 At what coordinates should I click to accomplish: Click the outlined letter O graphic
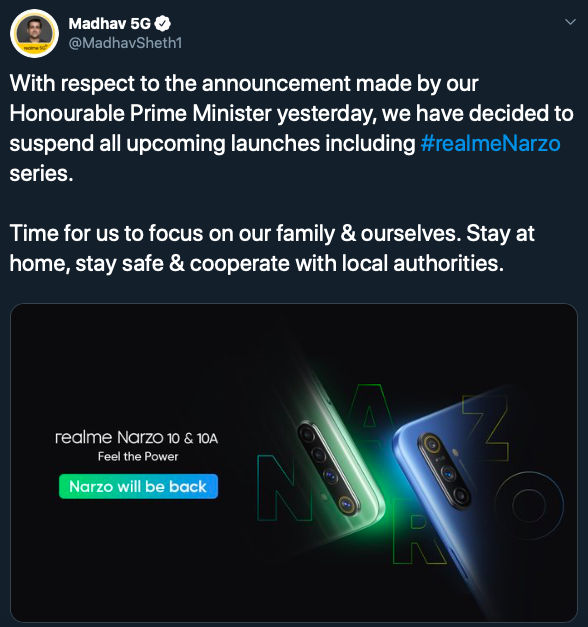[529, 506]
